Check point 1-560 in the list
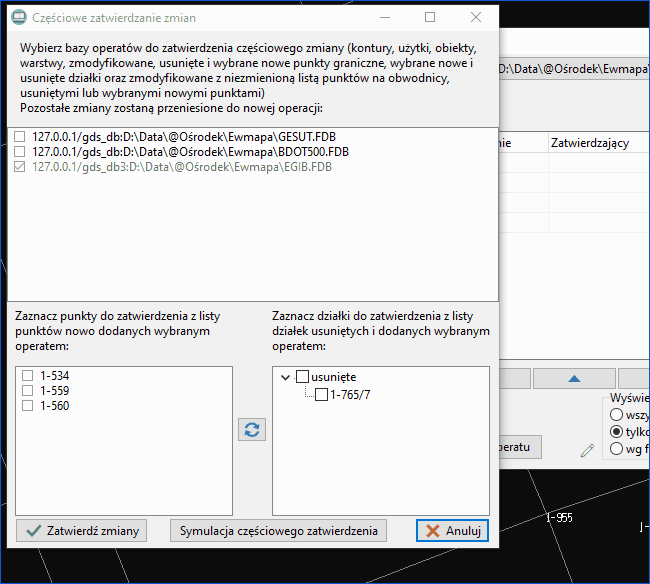 [27, 405]
